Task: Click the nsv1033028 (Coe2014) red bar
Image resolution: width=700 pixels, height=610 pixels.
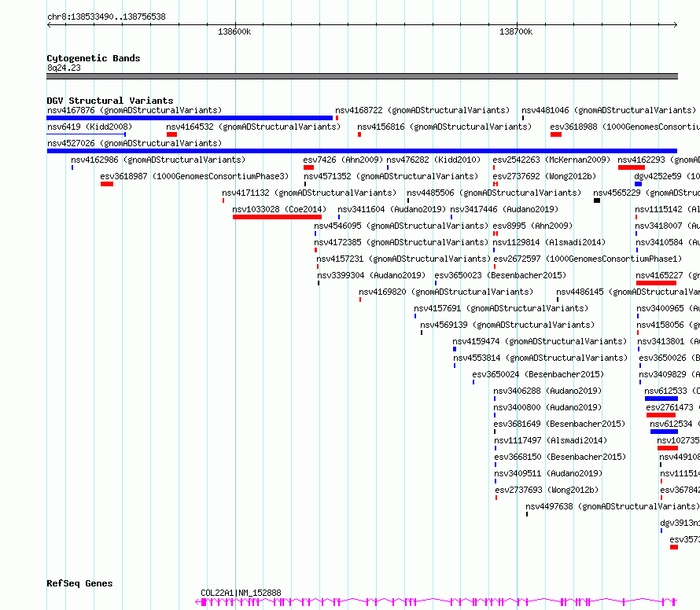Action: click(x=277, y=217)
